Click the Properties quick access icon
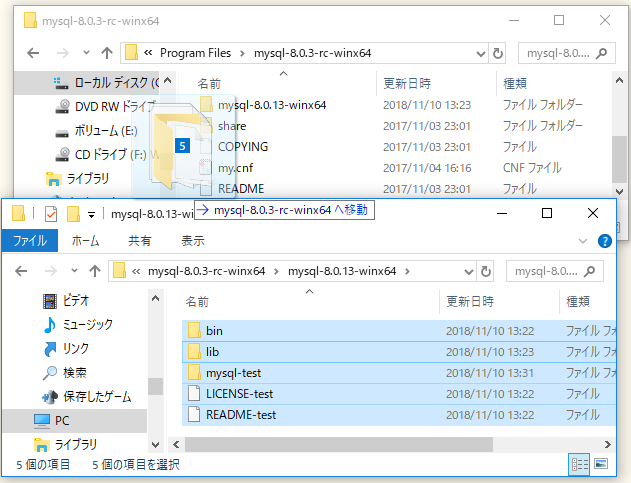 tap(51, 214)
